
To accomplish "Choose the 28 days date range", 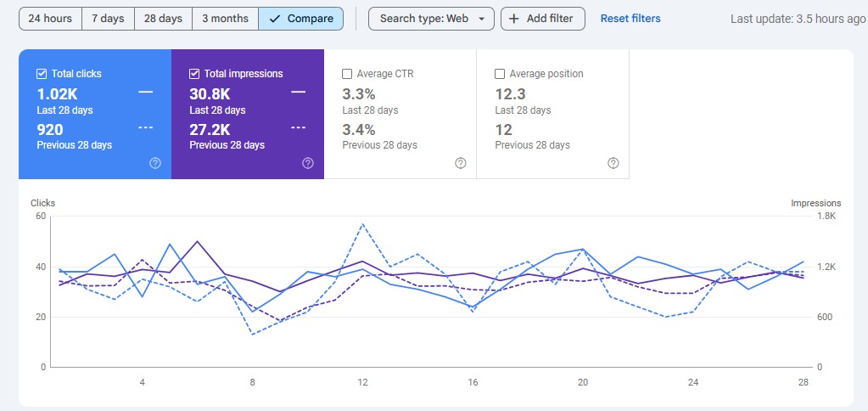I will [163, 19].
